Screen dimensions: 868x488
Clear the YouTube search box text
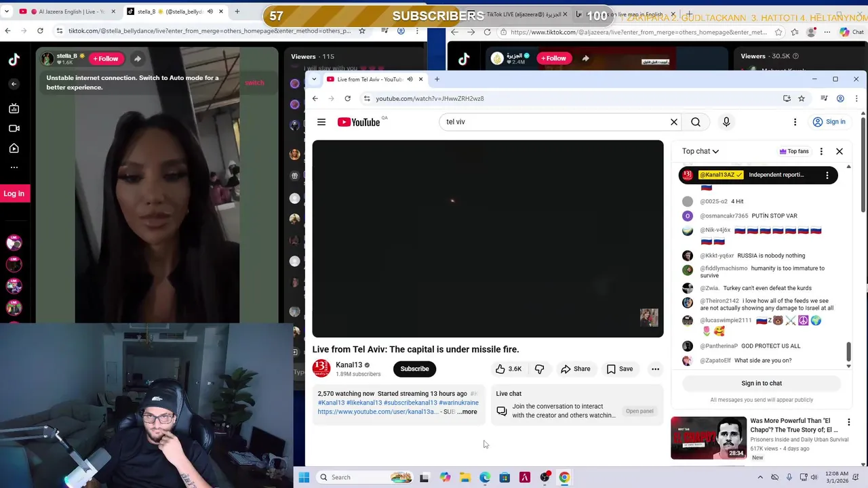674,122
